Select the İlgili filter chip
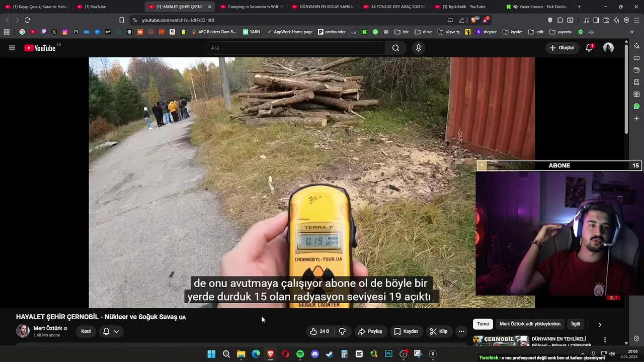This screenshot has width=644, height=362. (x=576, y=324)
